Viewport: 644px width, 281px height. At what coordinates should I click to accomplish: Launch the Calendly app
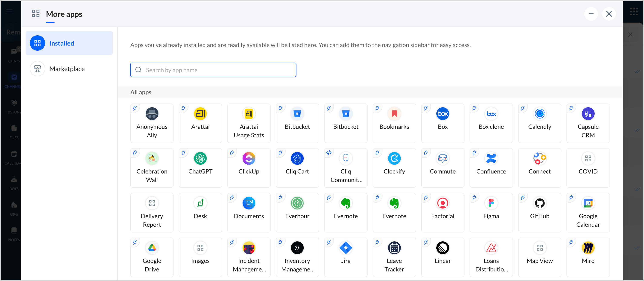tap(539, 123)
